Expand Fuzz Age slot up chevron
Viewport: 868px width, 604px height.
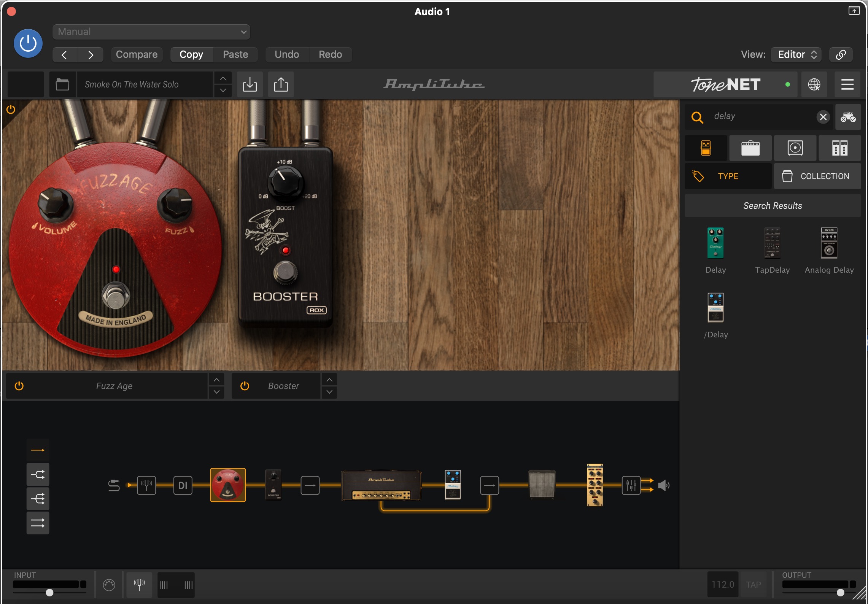point(216,380)
